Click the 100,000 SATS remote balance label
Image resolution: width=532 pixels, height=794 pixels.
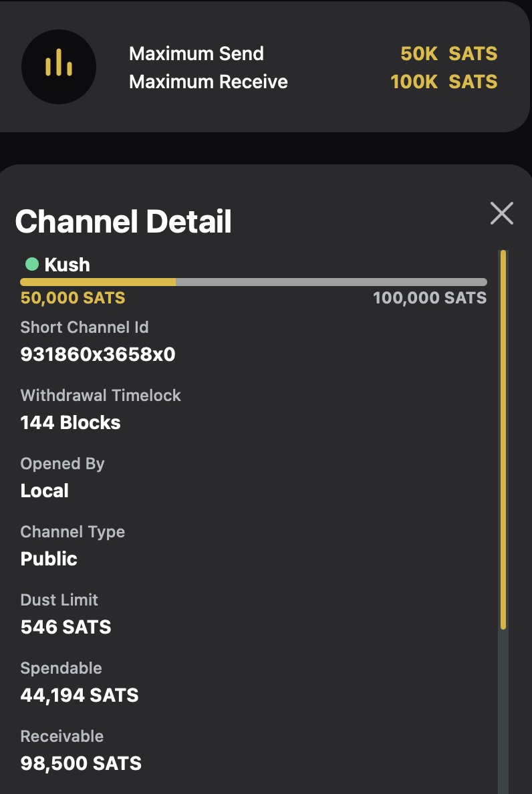click(430, 298)
